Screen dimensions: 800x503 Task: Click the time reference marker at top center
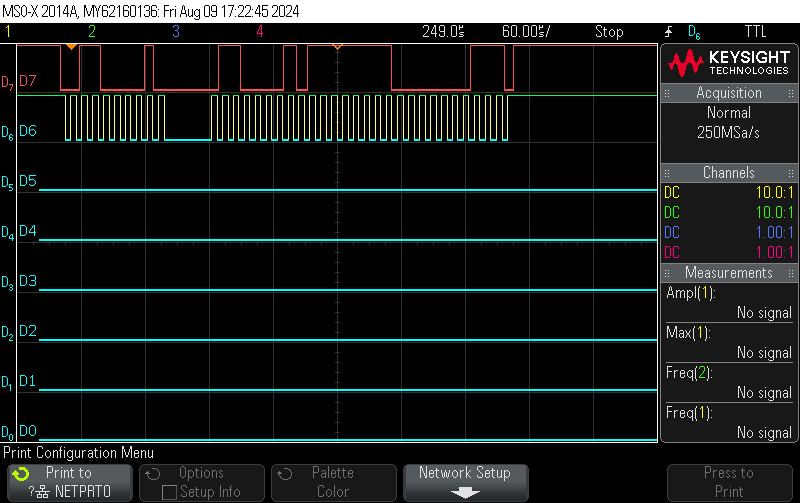tap(337, 47)
